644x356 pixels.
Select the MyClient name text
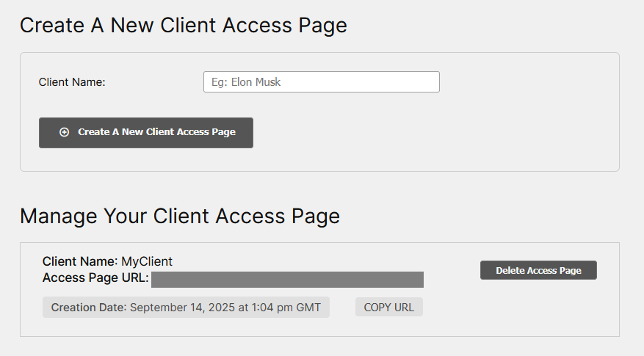pyautogui.click(x=147, y=261)
